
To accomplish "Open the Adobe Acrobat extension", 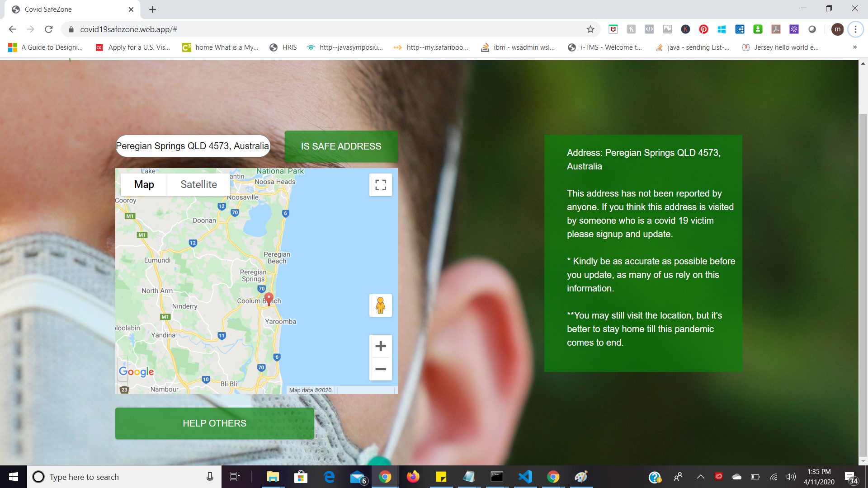I will (776, 29).
